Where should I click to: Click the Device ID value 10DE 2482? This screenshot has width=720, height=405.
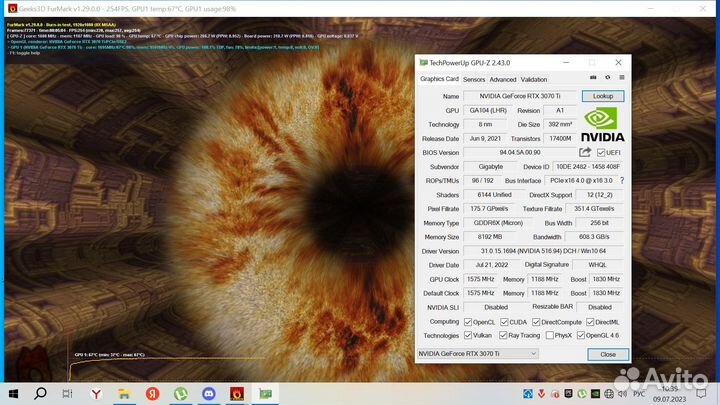pos(588,167)
